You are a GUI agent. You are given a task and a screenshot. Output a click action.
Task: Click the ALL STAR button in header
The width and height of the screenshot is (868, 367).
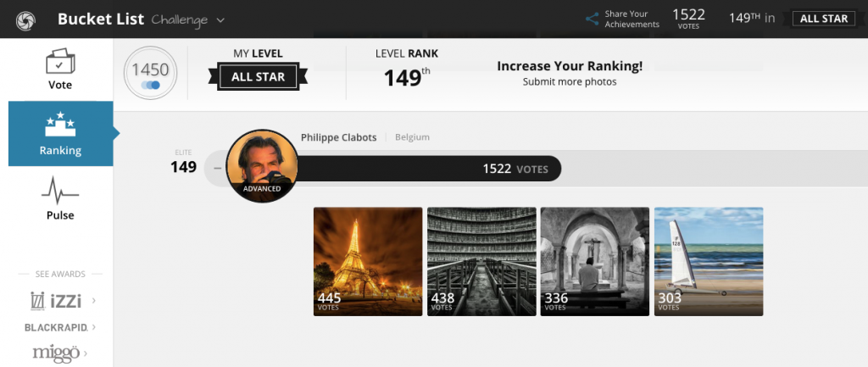tap(824, 19)
